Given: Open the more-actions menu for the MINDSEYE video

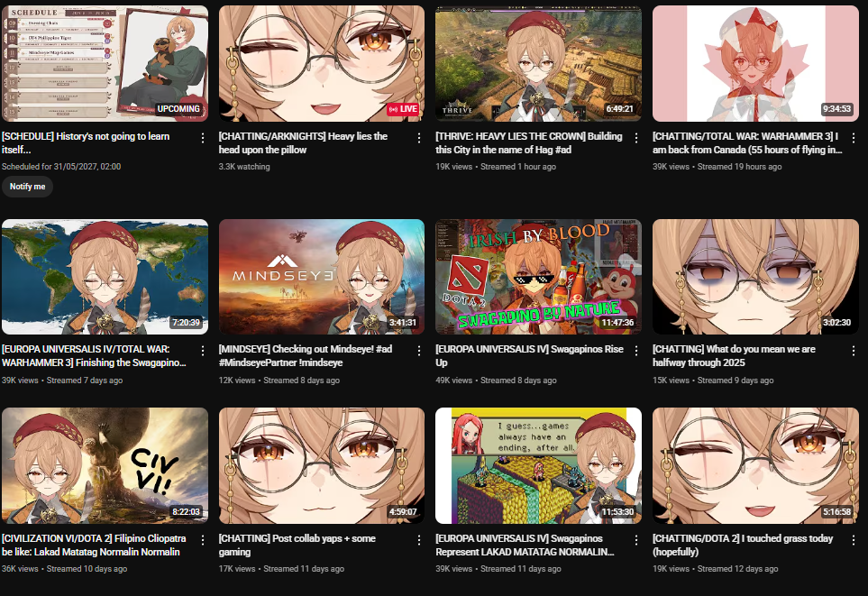Looking at the screenshot, I should [x=419, y=351].
